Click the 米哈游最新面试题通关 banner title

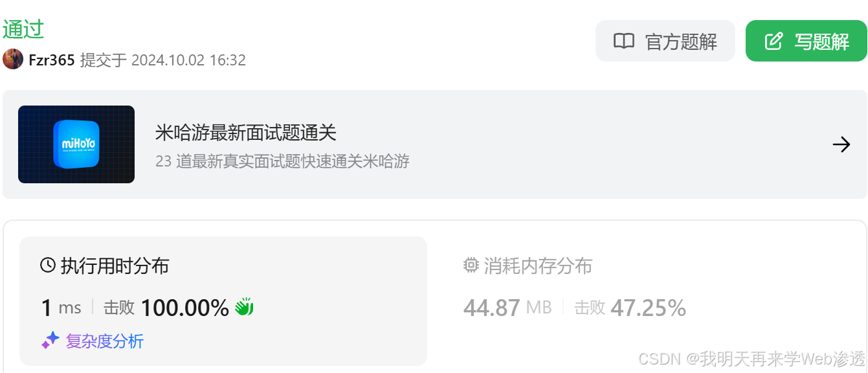(246, 133)
